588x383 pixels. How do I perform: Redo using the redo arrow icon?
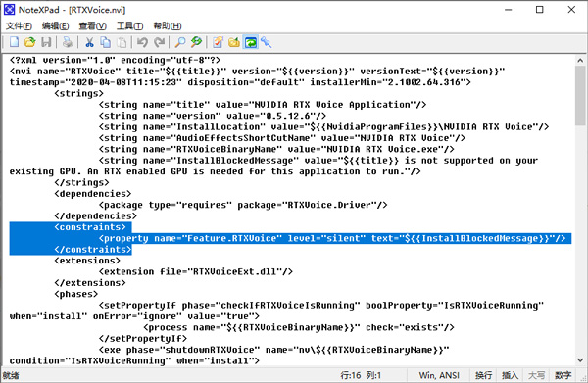point(160,42)
